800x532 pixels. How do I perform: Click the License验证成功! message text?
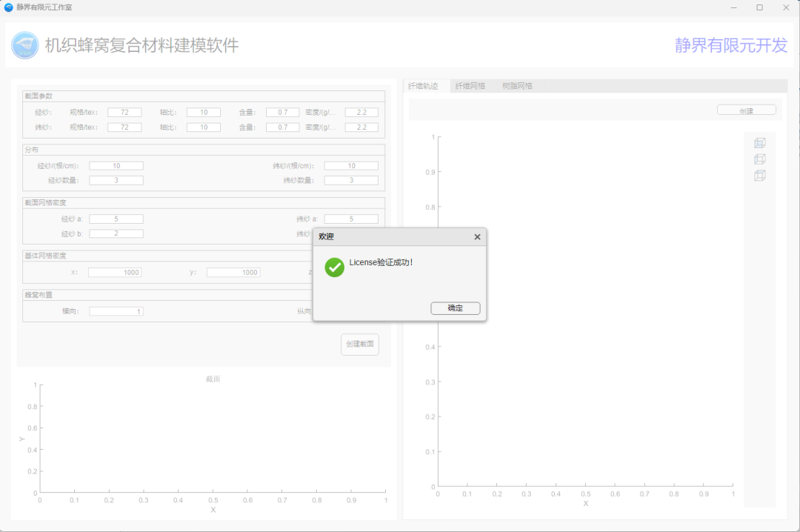pos(381,262)
